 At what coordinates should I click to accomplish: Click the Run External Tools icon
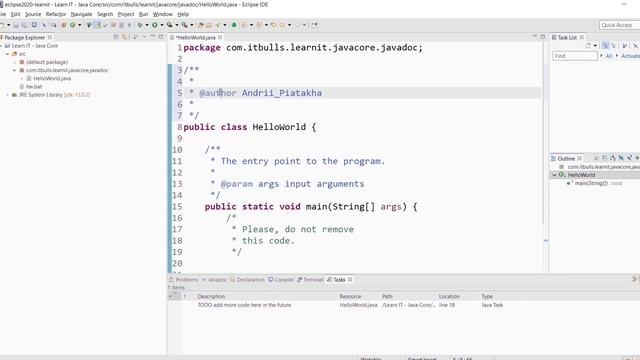click(184, 25)
